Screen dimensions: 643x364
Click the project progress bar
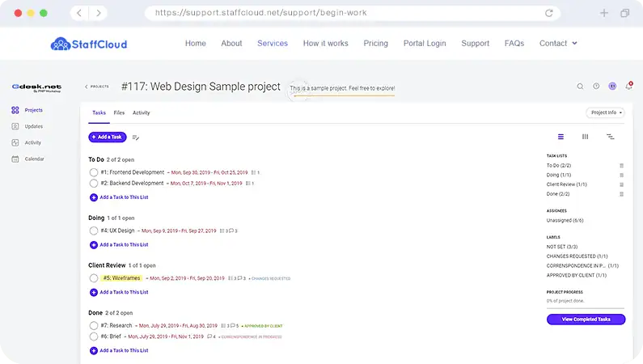coord(586,308)
